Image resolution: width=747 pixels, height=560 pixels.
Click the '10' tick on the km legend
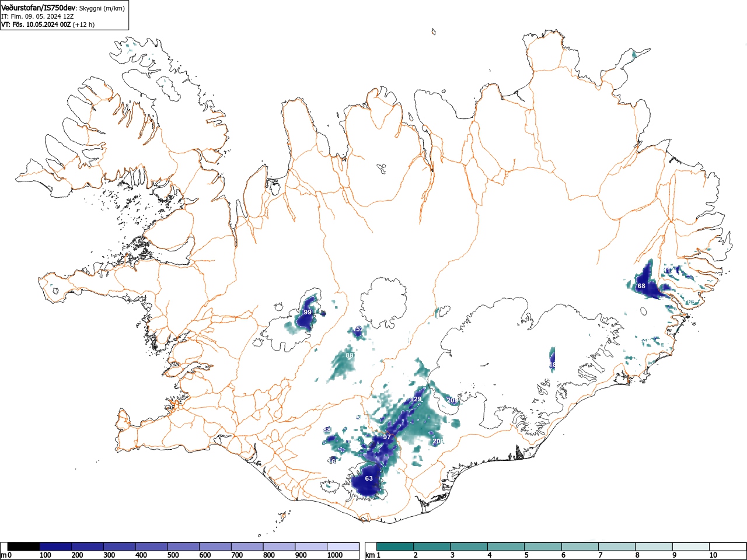pos(713,555)
